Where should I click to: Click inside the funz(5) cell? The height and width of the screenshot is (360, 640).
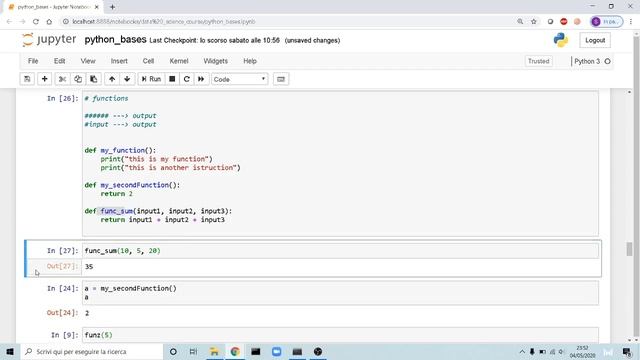340,335
